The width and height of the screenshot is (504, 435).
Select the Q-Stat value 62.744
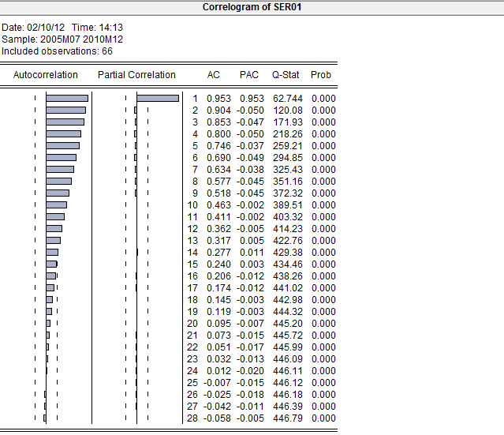pos(287,99)
